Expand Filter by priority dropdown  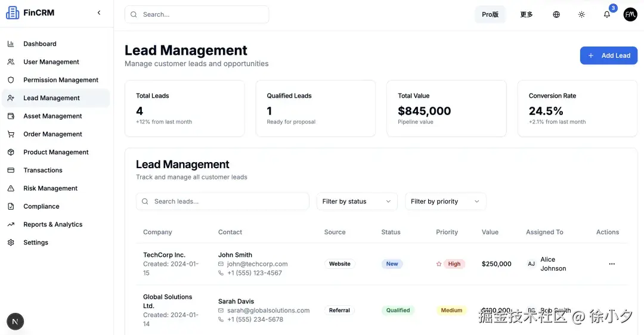445,201
